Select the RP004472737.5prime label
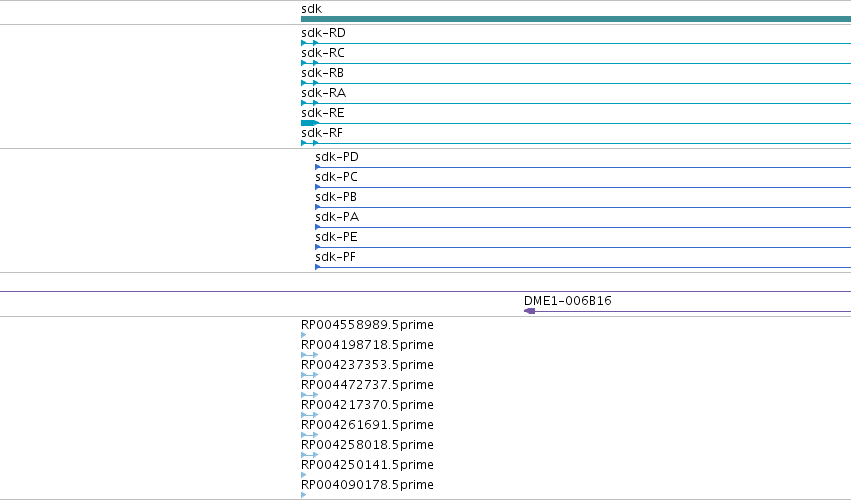Image resolution: width=851 pixels, height=500 pixels. click(x=367, y=385)
